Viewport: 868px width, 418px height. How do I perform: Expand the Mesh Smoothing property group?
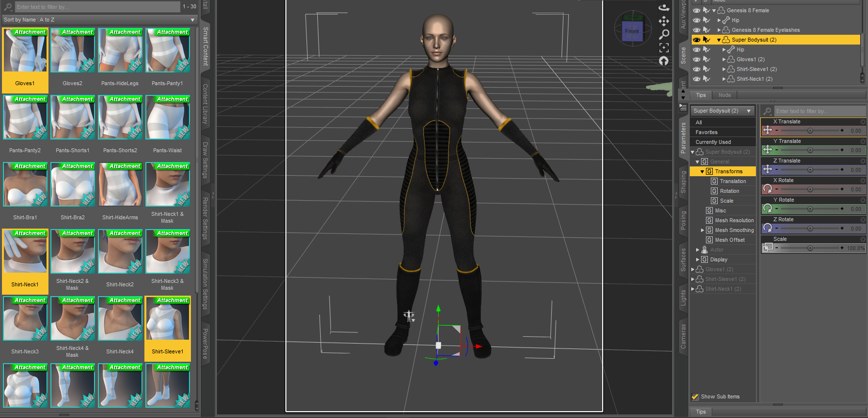coord(703,230)
